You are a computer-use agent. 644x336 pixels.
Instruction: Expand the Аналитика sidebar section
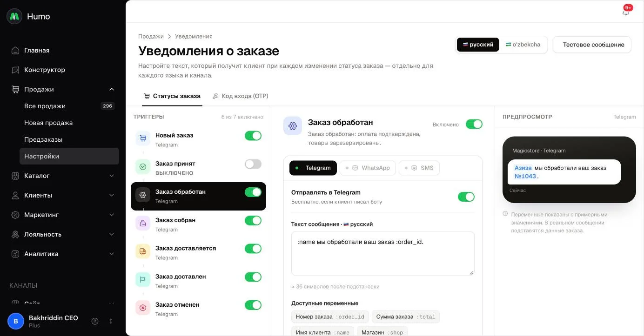[x=112, y=254]
